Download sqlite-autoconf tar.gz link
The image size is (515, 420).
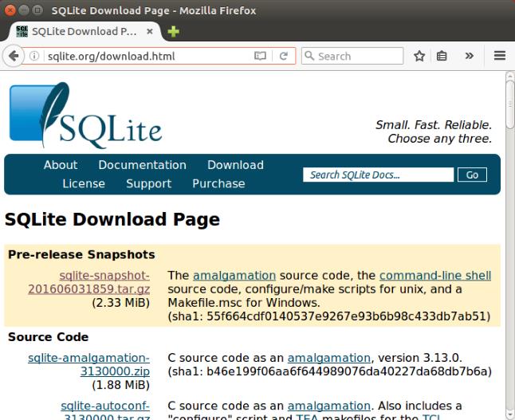(x=105, y=411)
